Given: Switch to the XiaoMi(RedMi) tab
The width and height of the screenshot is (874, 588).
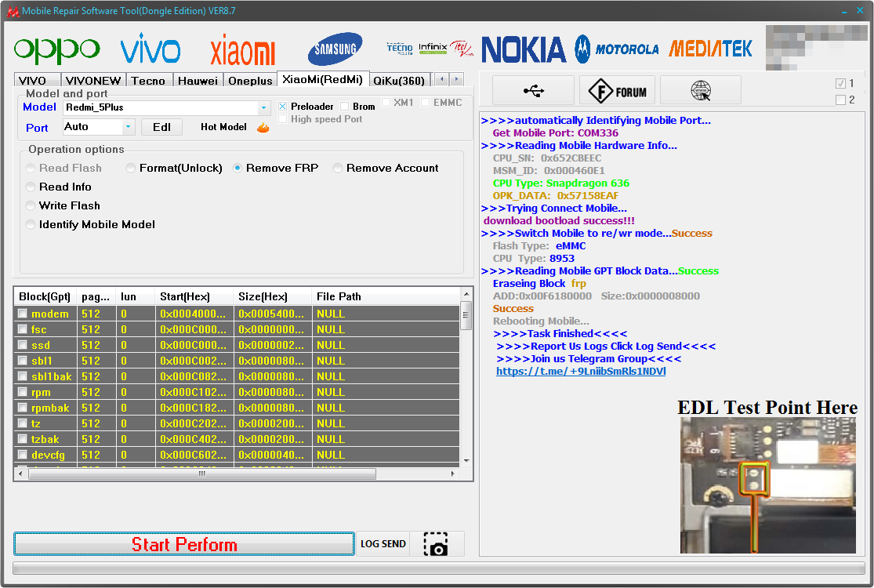Looking at the screenshot, I should click(x=323, y=79).
